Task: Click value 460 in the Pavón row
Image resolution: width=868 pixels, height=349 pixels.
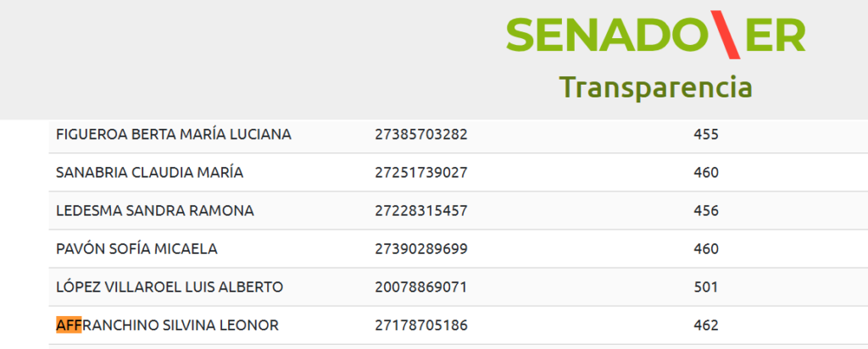Action: coord(705,249)
